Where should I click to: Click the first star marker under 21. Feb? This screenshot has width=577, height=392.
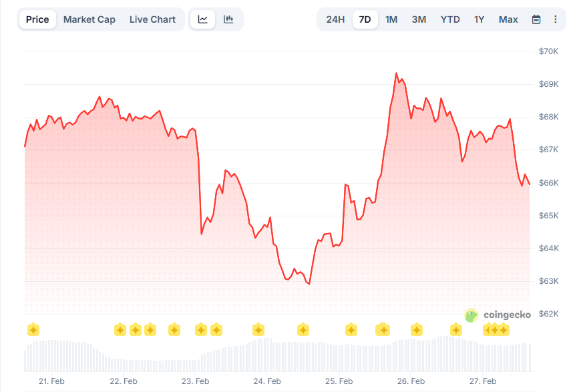coord(34,329)
